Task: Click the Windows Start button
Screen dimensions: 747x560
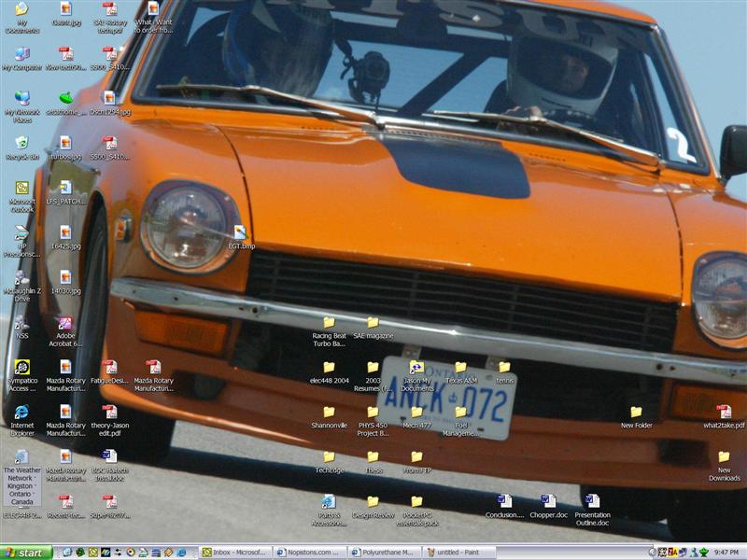Action: (x=25, y=553)
